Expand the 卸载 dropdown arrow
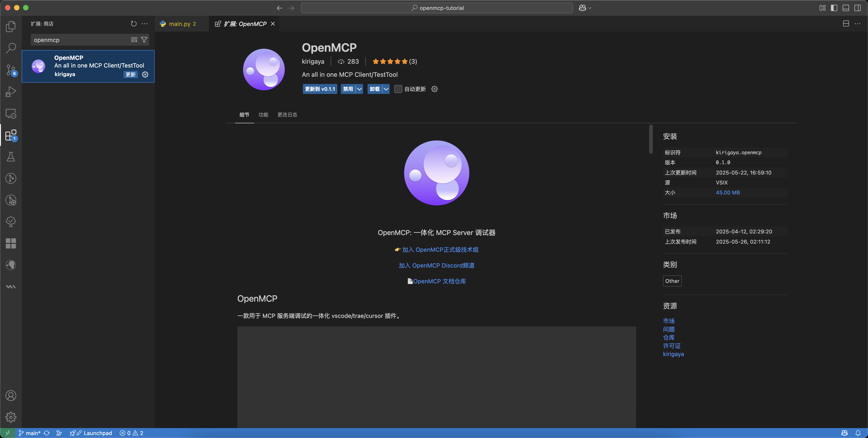Image resolution: width=868 pixels, height=438 pixels. click(x=386, y=89)
